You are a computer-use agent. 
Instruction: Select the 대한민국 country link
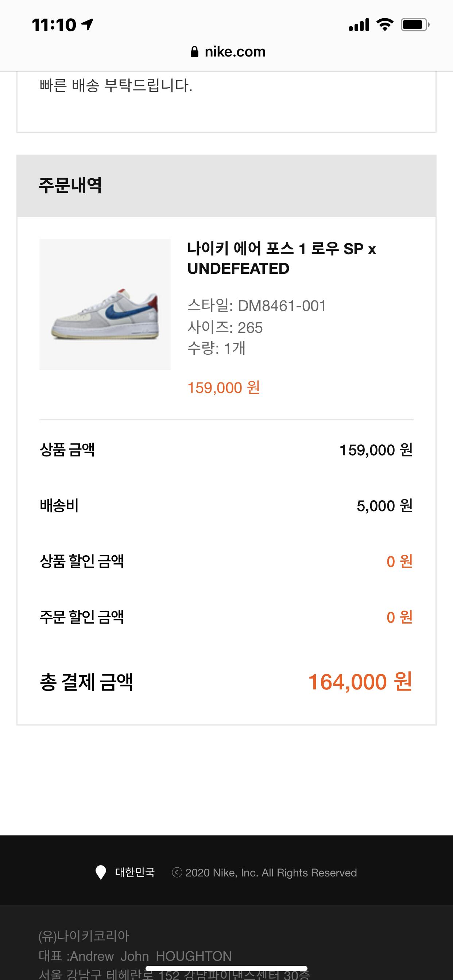click(x=135, y=872)
